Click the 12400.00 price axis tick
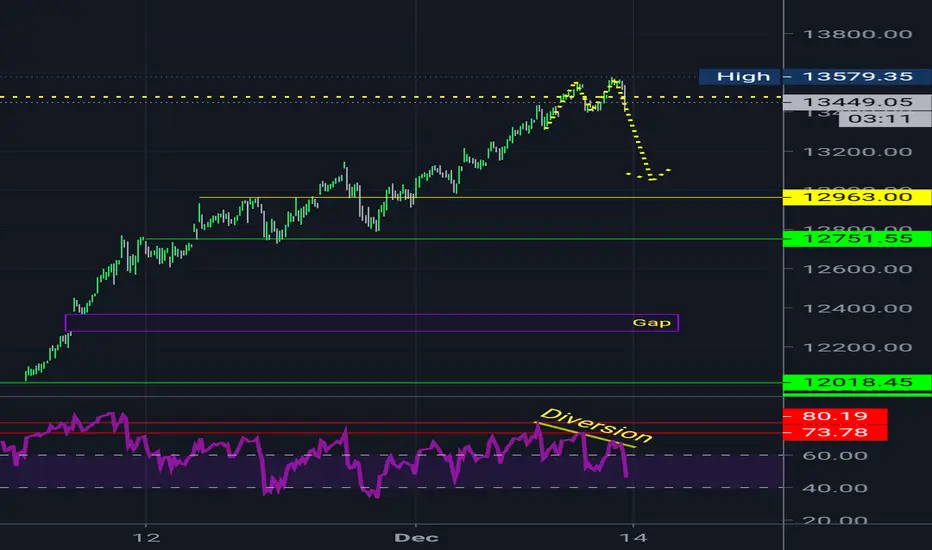The image size is (932, 550). [x=857, y=309]
